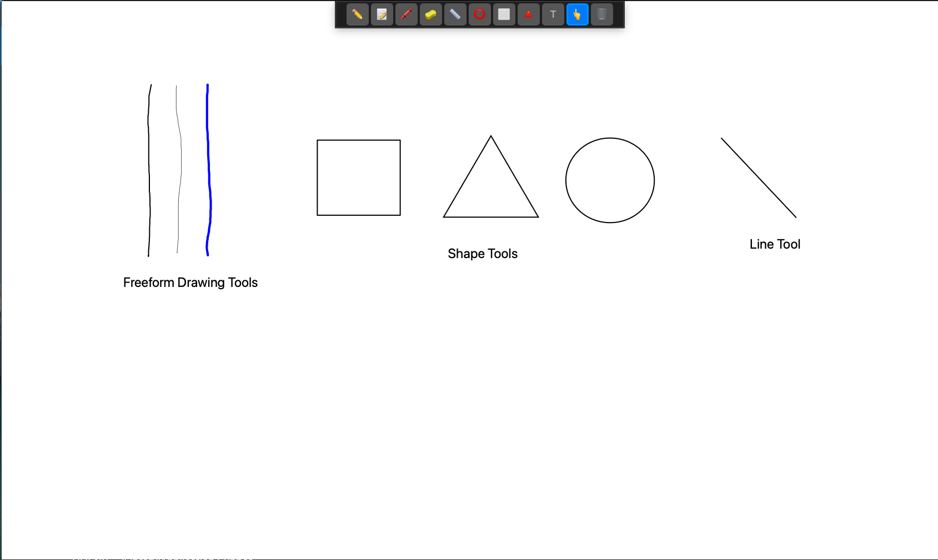Click the 'Shape Tools' text label
Screen dimensions: 938x560
click(483, 254)
